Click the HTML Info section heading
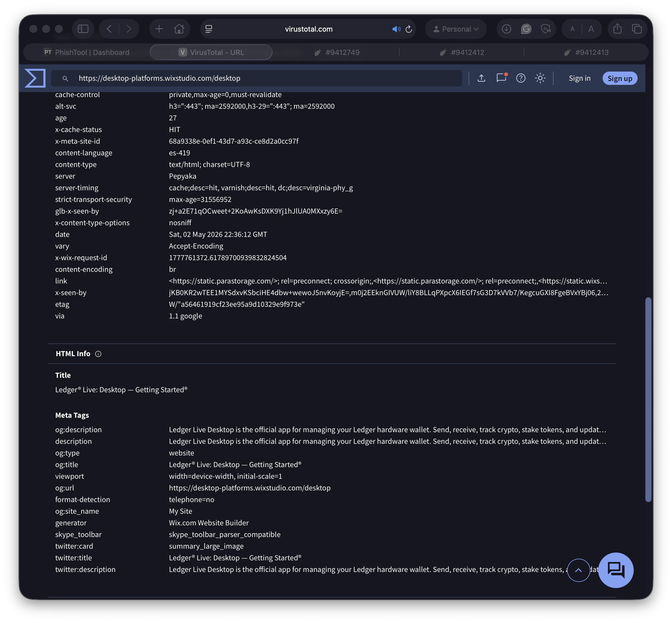672x623 pixels. coord(73,354)
